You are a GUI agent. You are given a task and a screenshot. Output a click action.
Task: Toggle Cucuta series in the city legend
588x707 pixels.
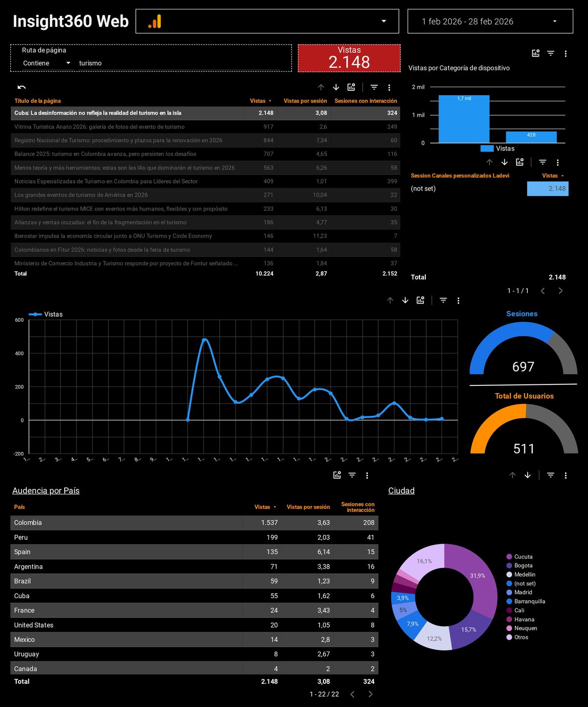pos(523,557)
